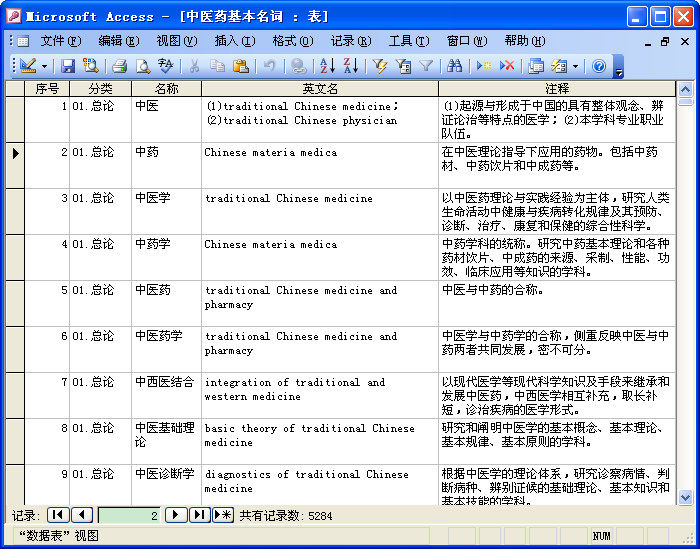Select row 1 using its record selector
This screenshot has width=700, height=549.
[x=15, y=120]
